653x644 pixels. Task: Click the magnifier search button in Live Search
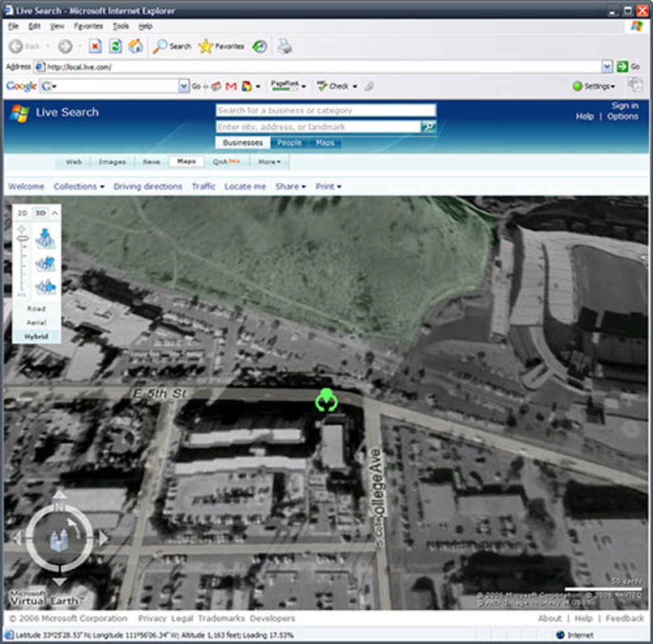(428, 127)
